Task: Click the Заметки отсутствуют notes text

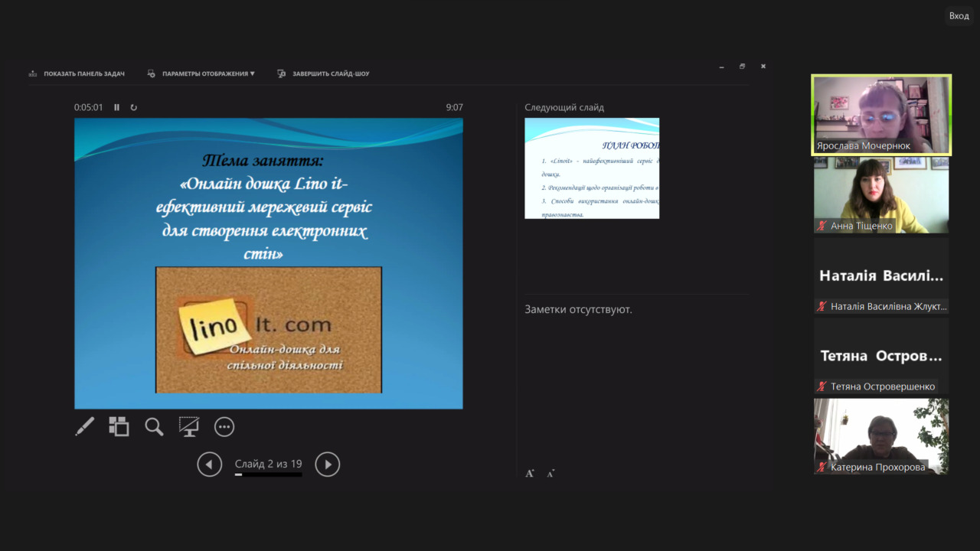Action: (x=579, y=310)
